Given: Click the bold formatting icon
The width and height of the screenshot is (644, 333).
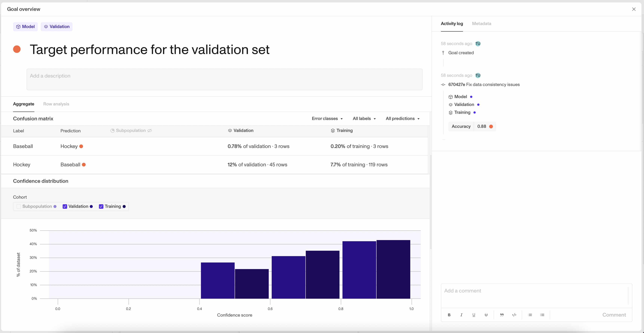Looking at the screenshot, I should (449, 315).
